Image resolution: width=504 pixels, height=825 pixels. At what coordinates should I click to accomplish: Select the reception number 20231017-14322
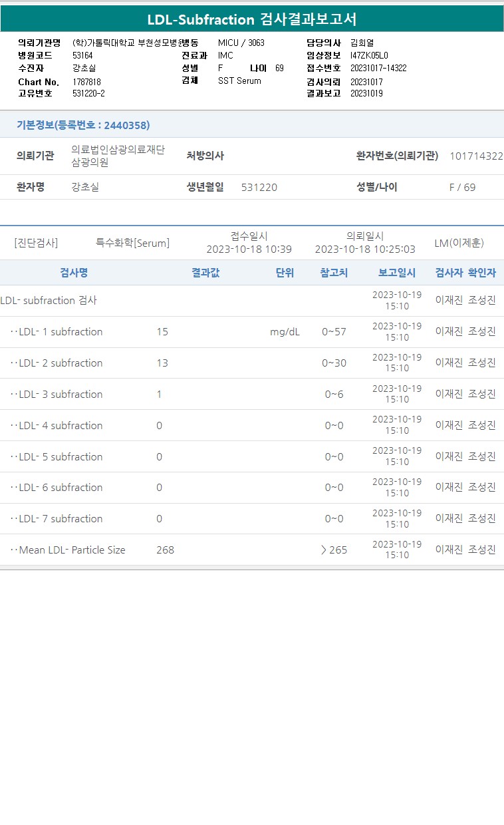click(x=378, y=68)
